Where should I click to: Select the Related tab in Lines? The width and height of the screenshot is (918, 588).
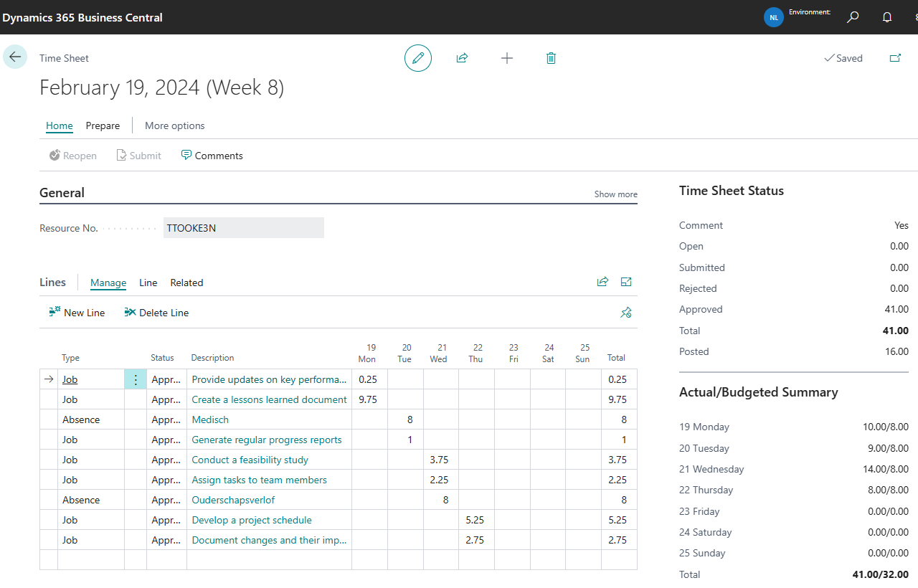(186, 283)
